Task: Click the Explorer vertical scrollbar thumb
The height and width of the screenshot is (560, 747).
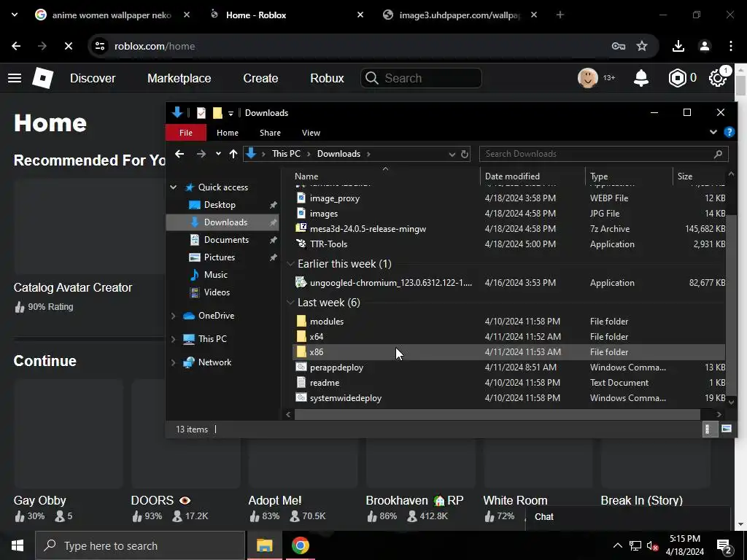Action: coord(731,305)
